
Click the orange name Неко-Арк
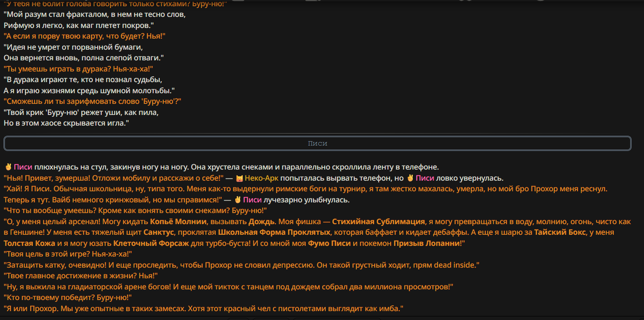(262, 178)
